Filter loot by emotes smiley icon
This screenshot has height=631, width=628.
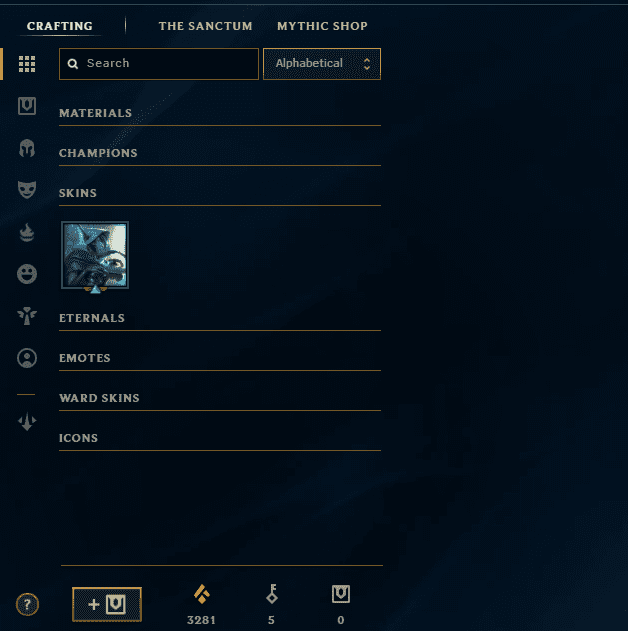(27, 274)
